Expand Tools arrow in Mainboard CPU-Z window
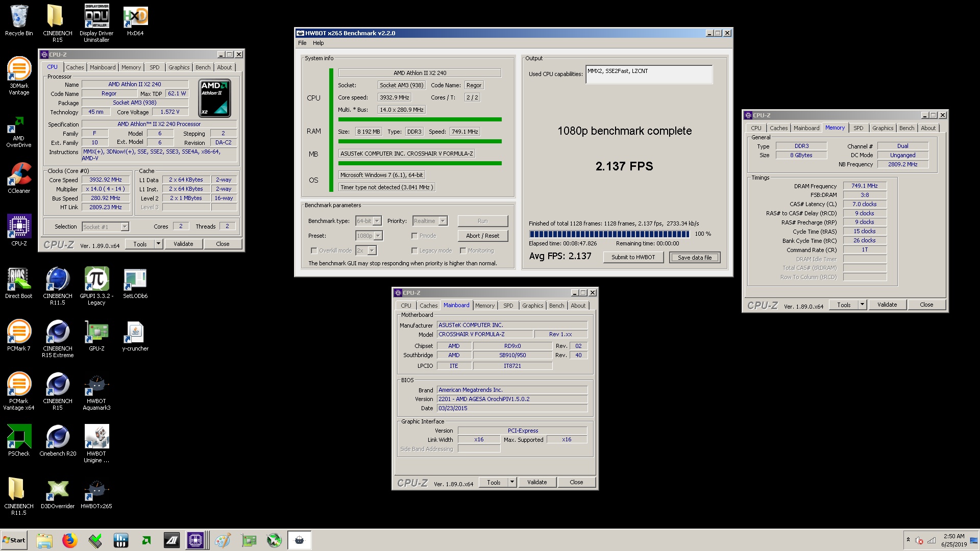Screen dimensions: 980x551 (x=512, y=482)
